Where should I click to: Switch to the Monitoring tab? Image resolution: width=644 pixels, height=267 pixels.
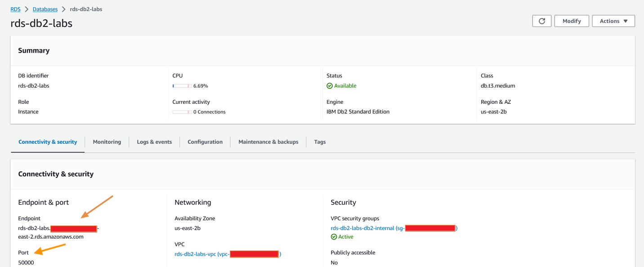[107, 142]
